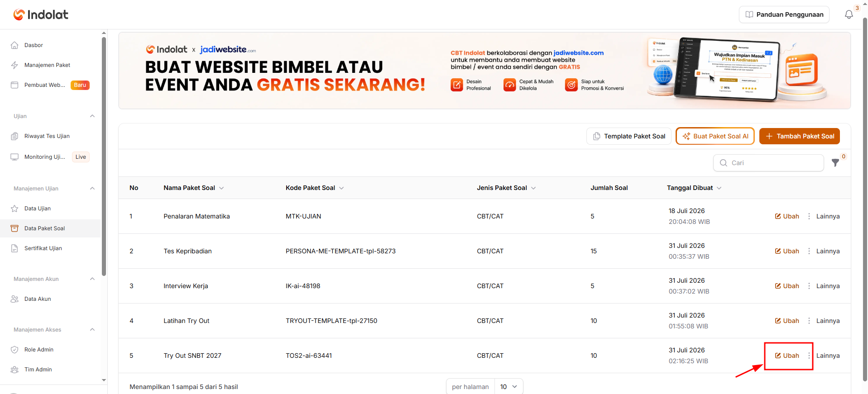The width and height of the screenshot is (868, 394).
Task: Collapse the Manajemen Akun sidebar section
Action: pyautogui.click(x=92, y=279)
